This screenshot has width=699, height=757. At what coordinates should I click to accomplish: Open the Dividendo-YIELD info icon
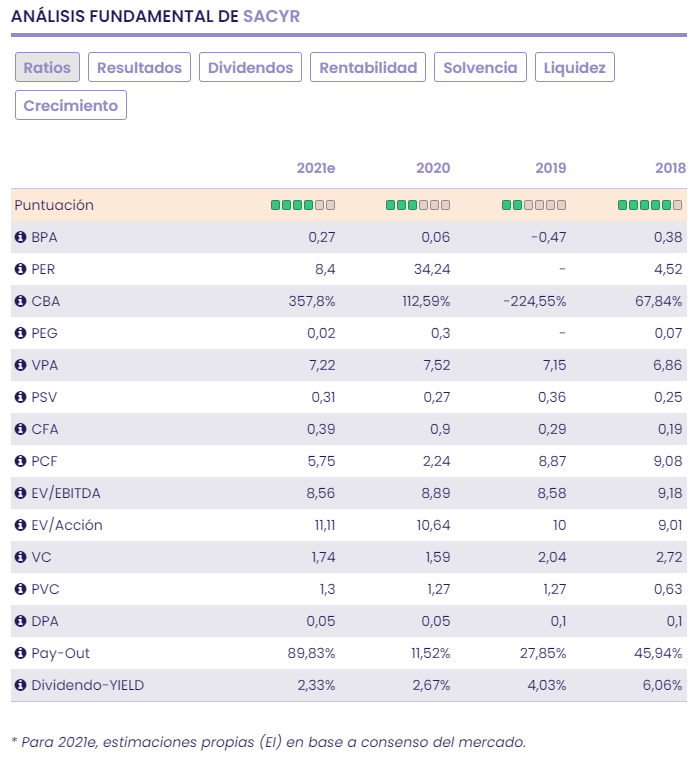point(20,685)
